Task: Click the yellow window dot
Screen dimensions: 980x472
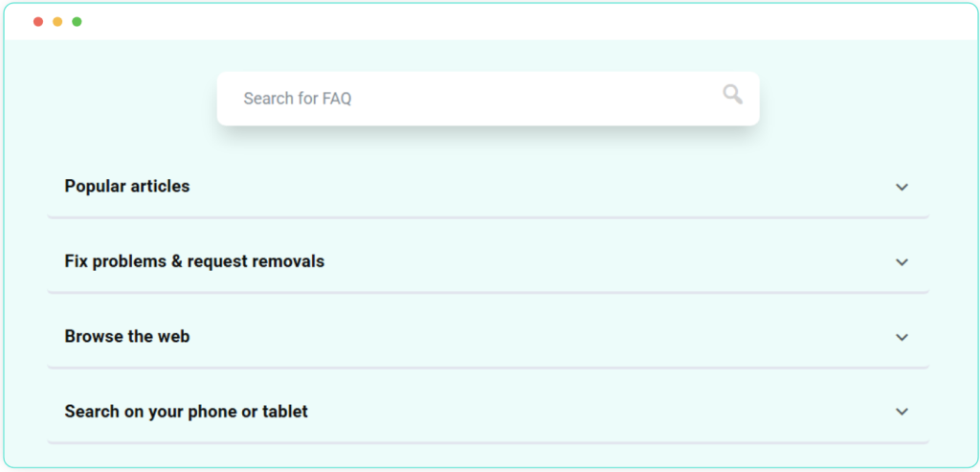Action: point(57,22)
